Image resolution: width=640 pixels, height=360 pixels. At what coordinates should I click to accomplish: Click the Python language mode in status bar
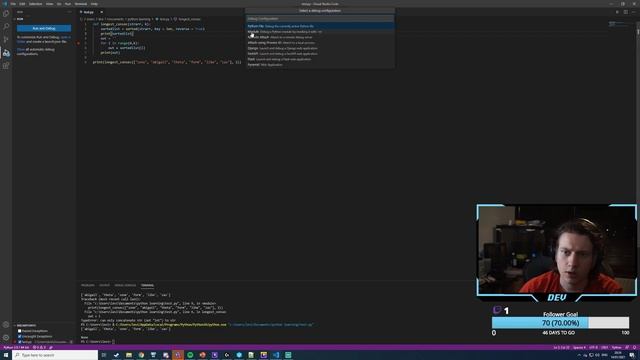click(617, 347)
